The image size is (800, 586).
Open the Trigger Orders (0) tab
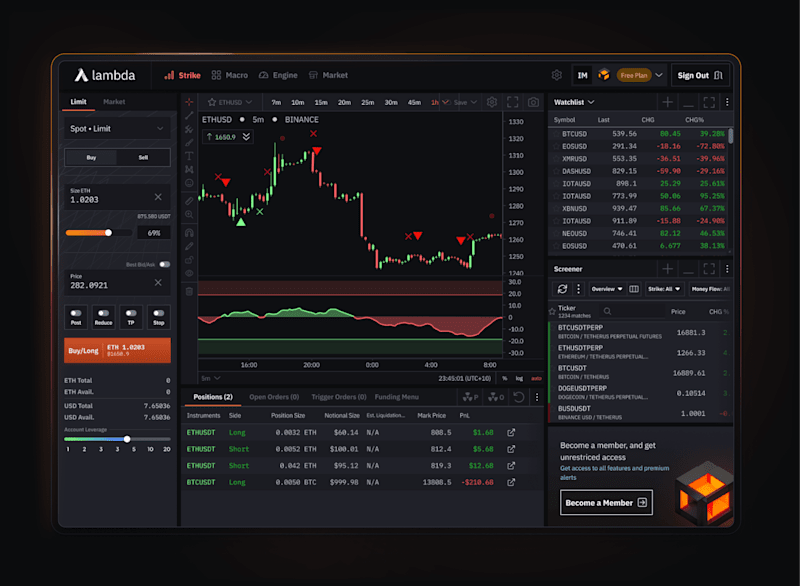[339, 397]
